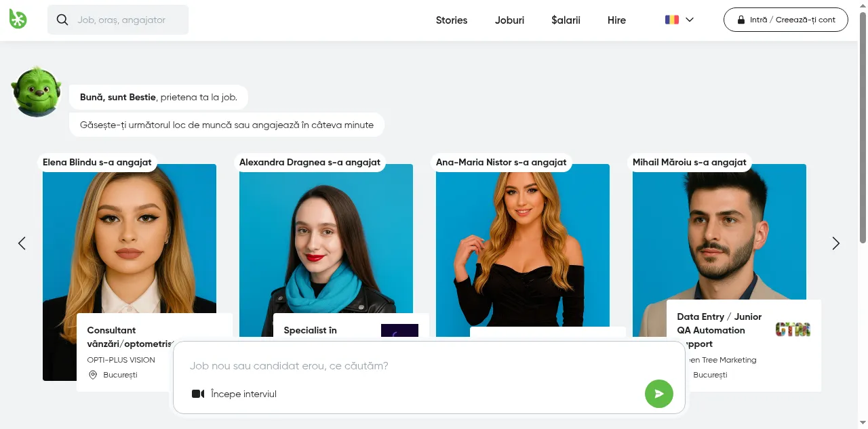Click Începe interviul link
This screenshot has height=429, width=868.
coord(244,394)
